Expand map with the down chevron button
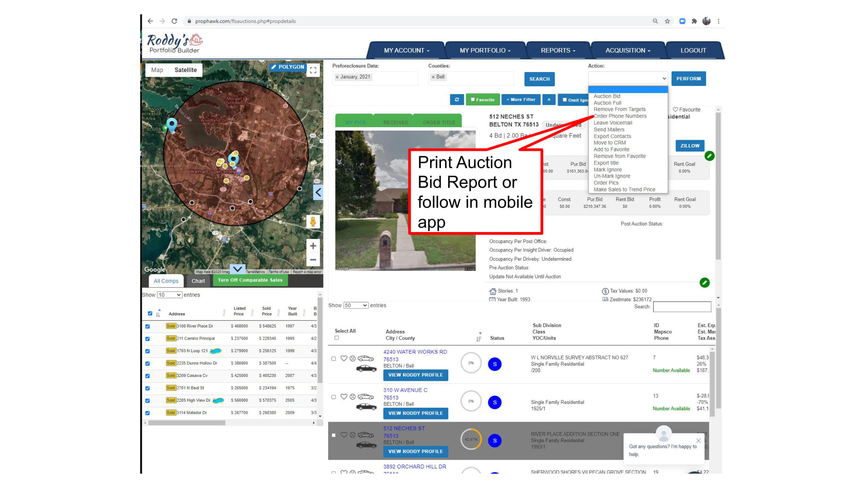 pos(237,269)
